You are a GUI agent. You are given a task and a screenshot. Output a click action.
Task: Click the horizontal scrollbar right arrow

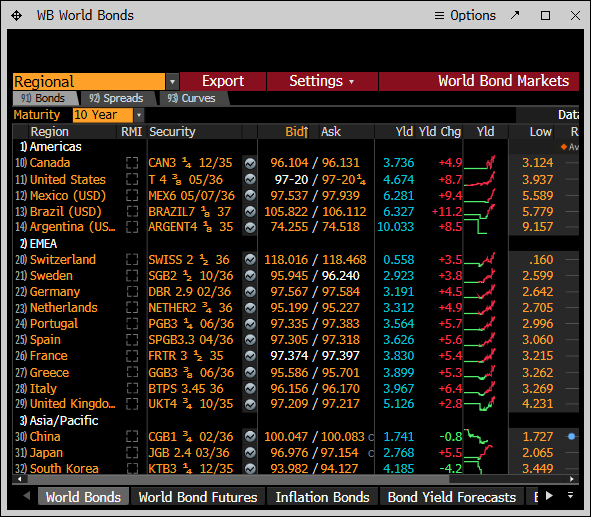572,479
